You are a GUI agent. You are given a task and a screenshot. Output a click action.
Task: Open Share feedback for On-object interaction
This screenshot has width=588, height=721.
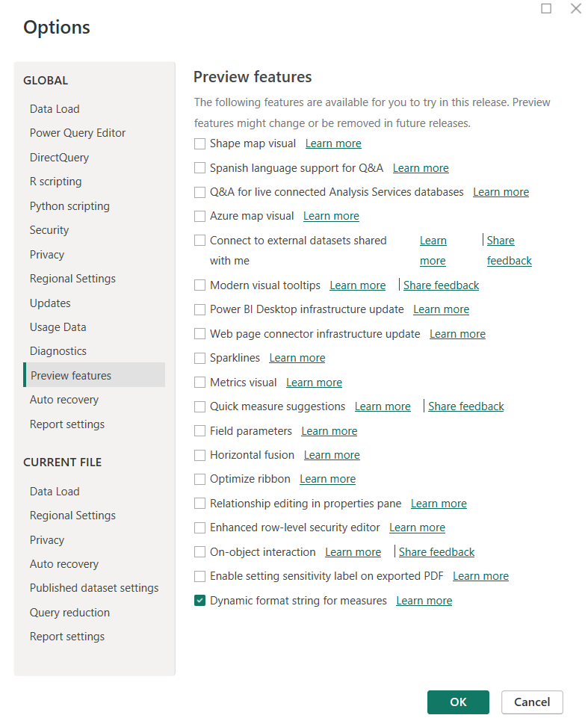point(436,551)
